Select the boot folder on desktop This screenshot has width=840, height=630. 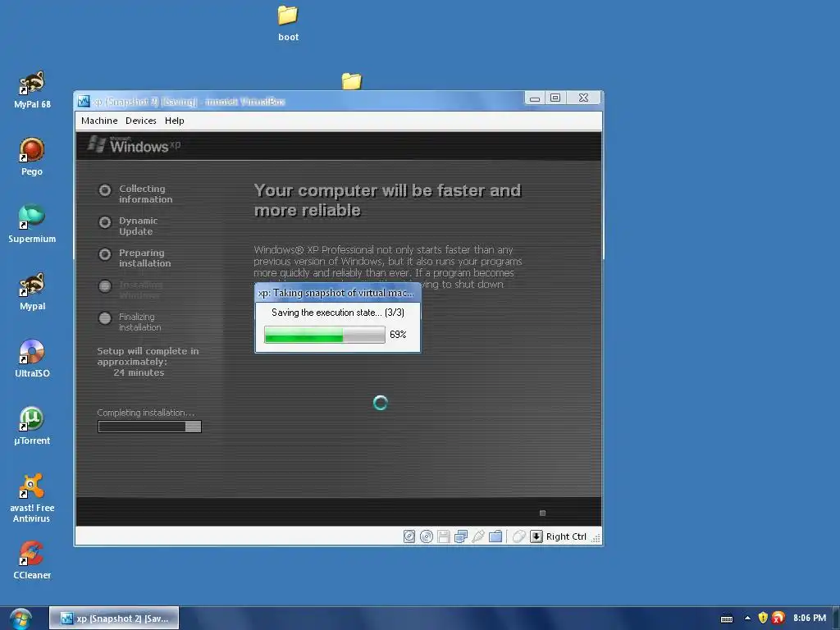pyautogui.click(x=288, y=23)
